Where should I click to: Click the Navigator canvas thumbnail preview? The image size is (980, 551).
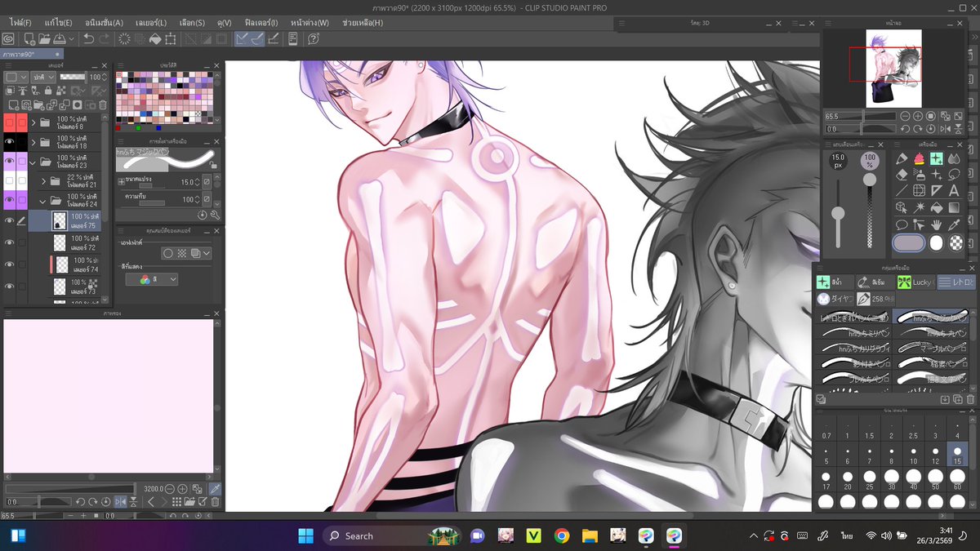click(893, 68)
